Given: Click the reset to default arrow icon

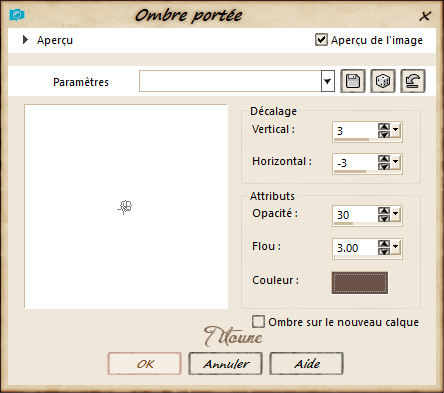Looking at the screenshot, I should click(413, 81).
